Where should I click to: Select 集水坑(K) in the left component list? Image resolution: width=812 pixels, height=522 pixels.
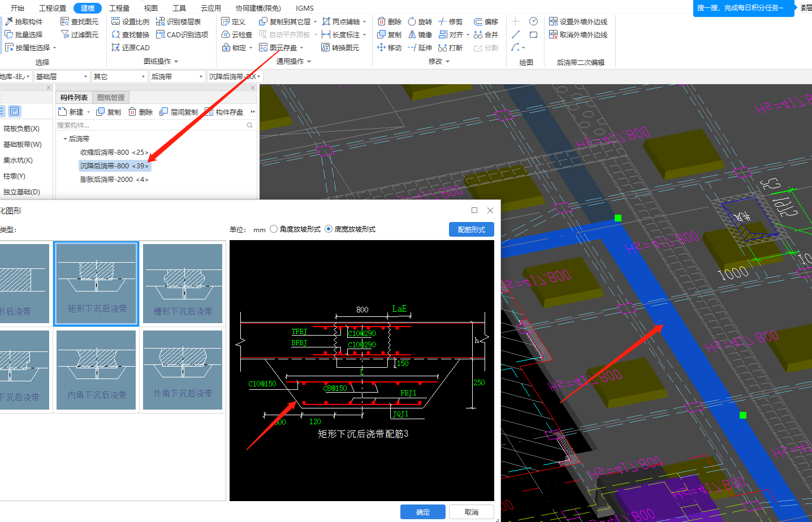pyautogui.click(x=18, y=160)
